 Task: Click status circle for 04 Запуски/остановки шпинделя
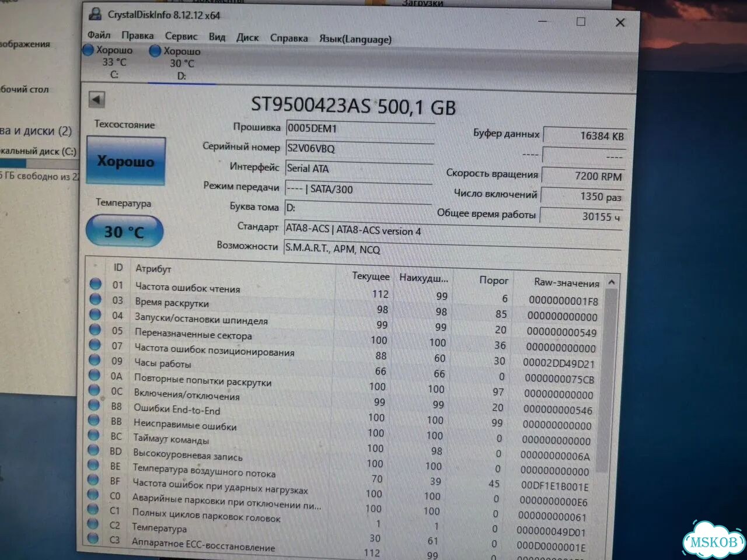tap(95, 314)
